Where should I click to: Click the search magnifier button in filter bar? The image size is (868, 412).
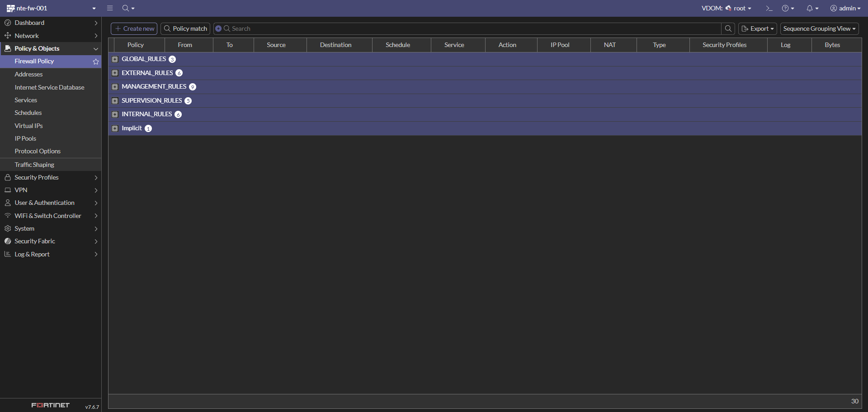(x=728, y=28)
